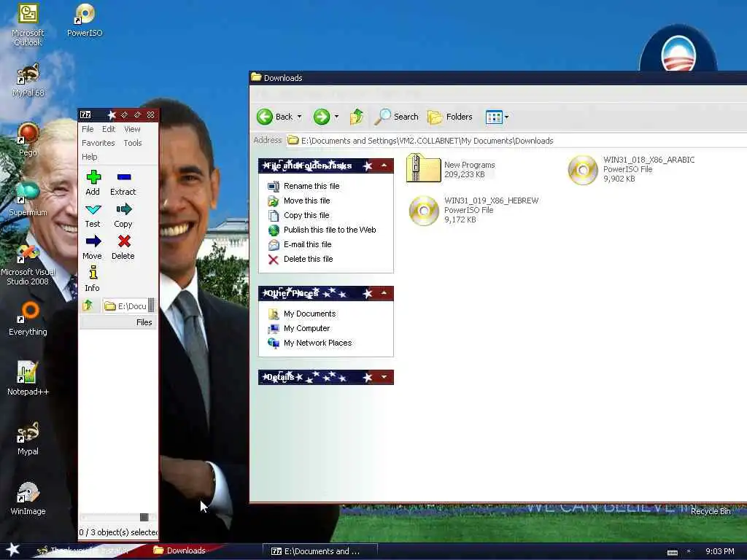Image resolution: width=747 pixels, height=560 pixels.
Task: Open Microsoft Visual Studio 2008 shortcut
Action: point(28,264)
